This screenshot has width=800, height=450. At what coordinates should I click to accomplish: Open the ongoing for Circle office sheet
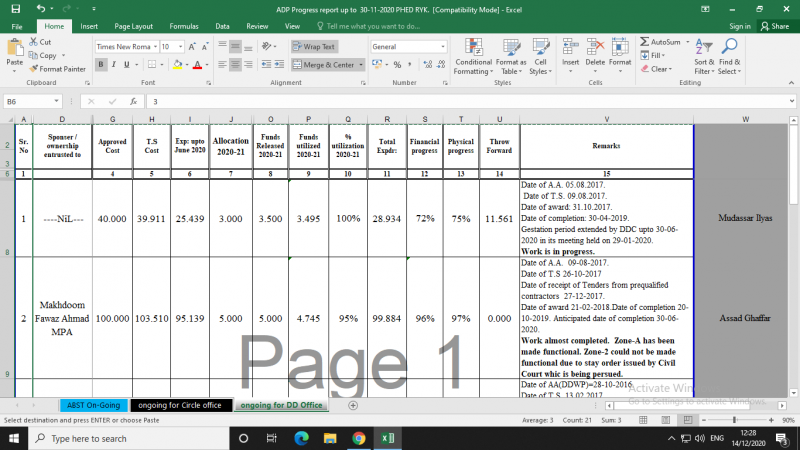click(x=180, y=405)
